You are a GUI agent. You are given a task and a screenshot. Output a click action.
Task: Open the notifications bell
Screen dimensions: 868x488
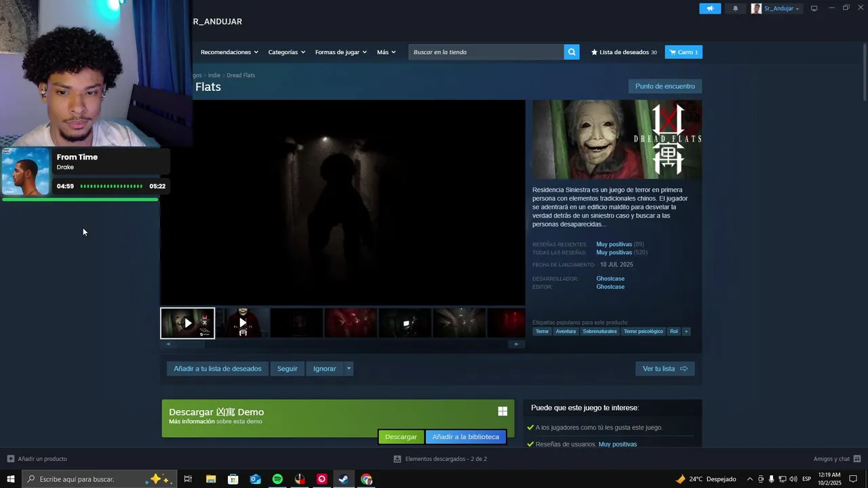click(736, 8)
